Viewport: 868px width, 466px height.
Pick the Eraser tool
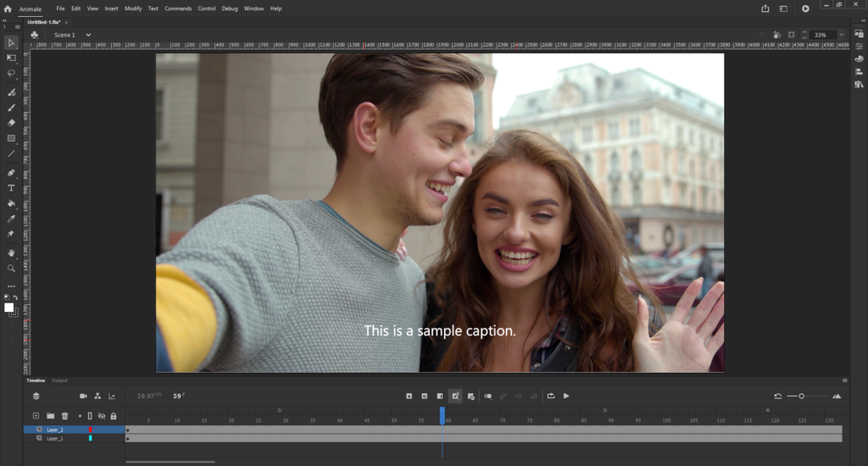tap(11, 123)
